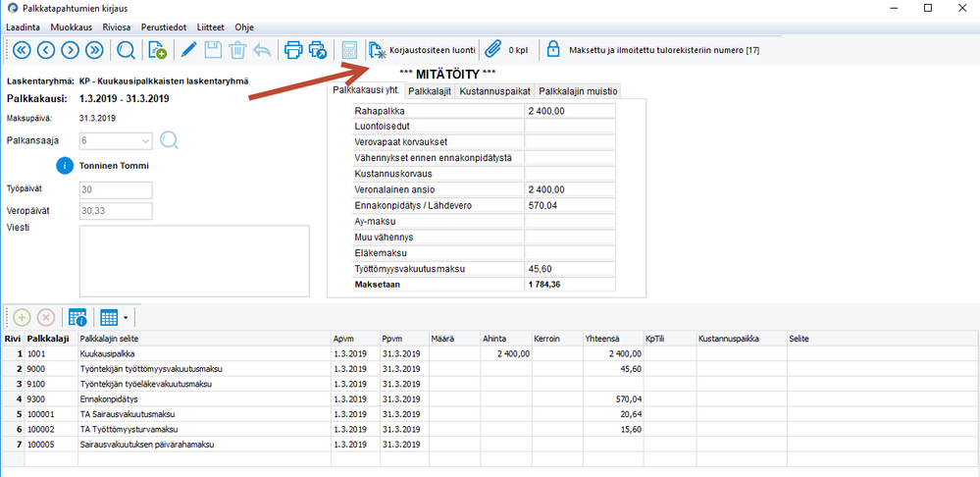
Task: Click the Kustannuspaikka column header
Action: [742, 339]
